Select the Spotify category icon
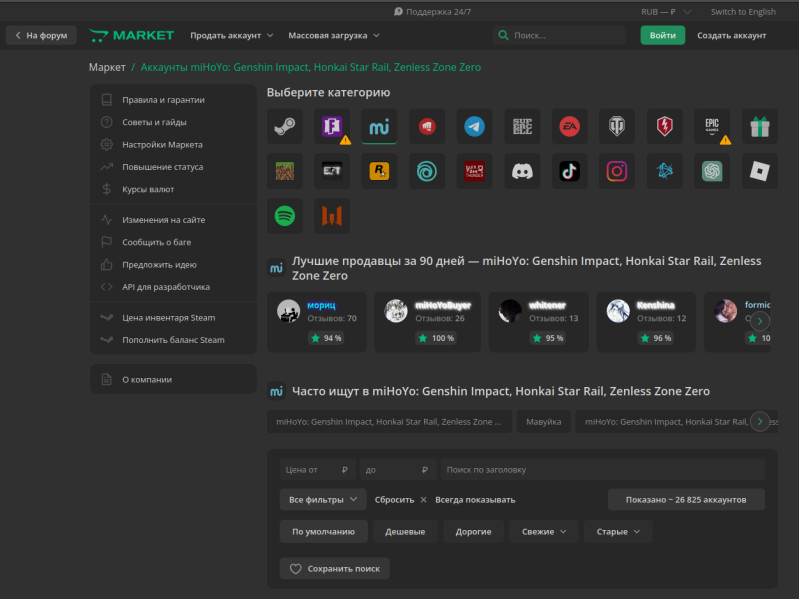 (284, 215)
